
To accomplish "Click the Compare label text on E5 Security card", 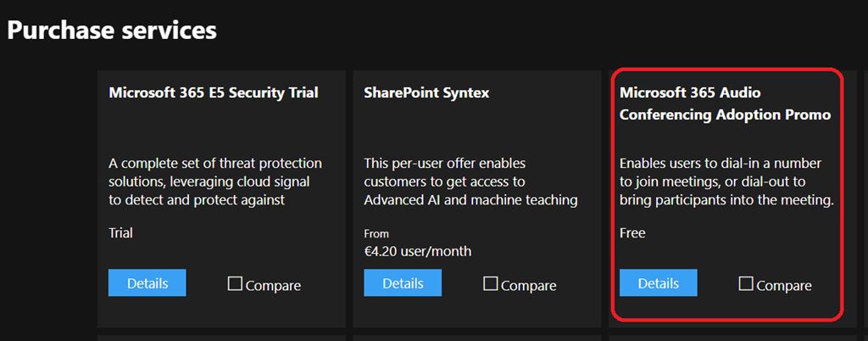I will point(273,286).
